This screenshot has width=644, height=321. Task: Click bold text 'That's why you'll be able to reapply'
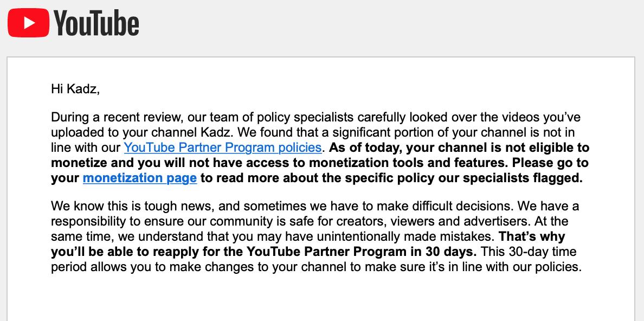pos(308,243)
